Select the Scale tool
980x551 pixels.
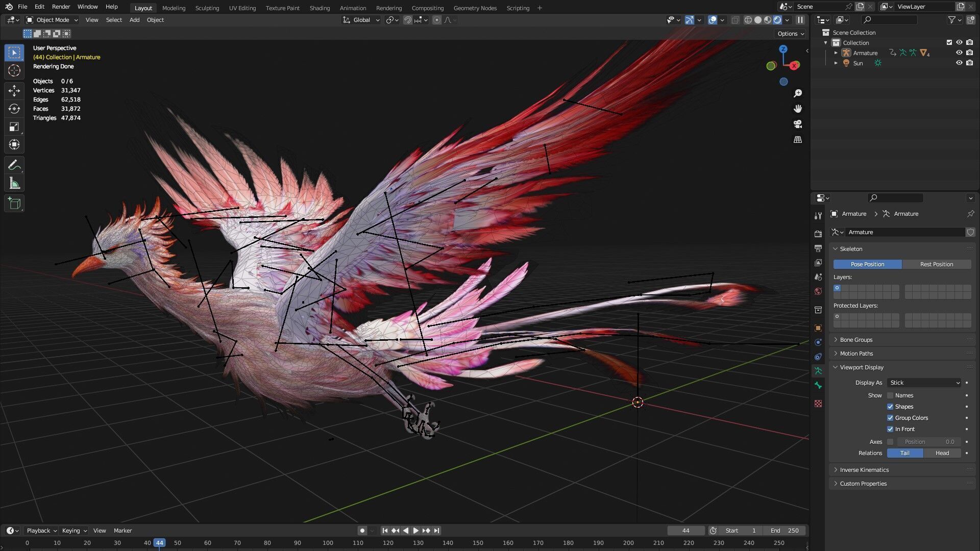pos(14,127)
